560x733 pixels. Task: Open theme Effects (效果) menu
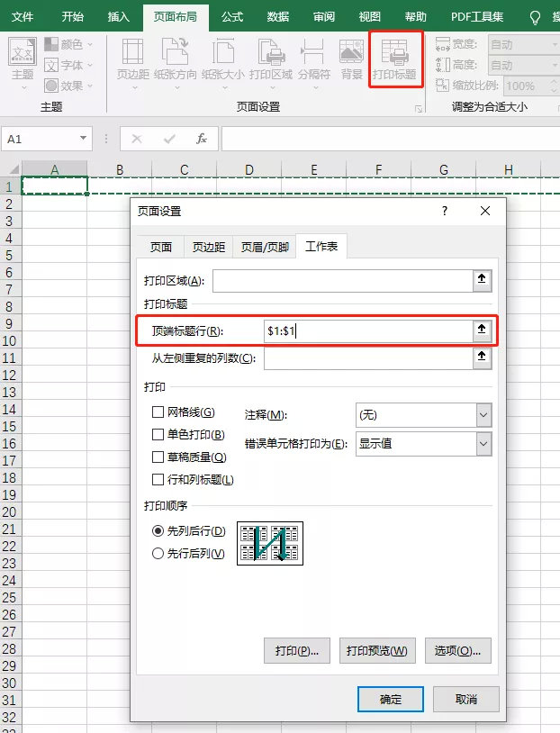coord(68,86)
